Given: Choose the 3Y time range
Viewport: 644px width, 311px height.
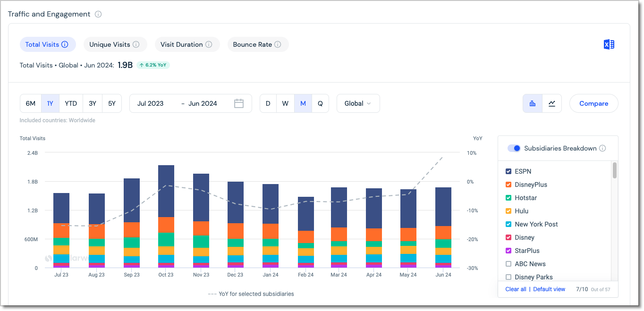Looking at the screenshot, I should (93, 103).
